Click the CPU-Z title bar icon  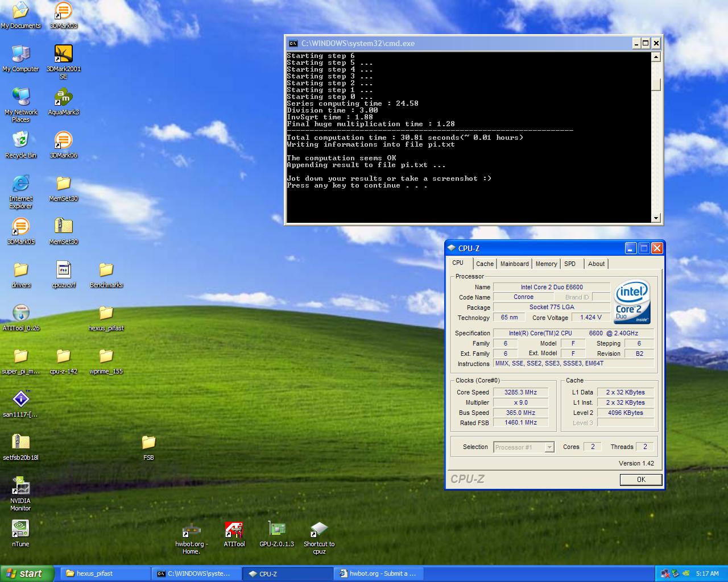(x=452, y=248)
